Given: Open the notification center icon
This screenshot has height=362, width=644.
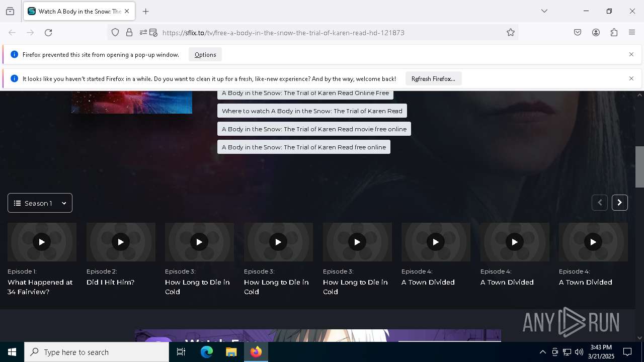Looking at the screenshot, I should point(627,352).
